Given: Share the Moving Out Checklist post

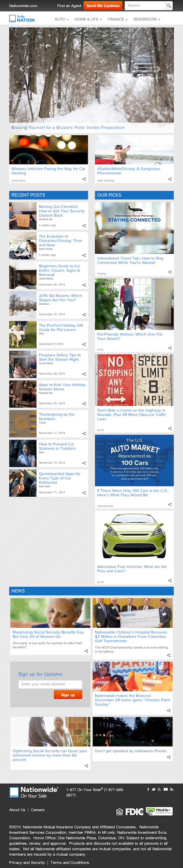Looking at the screenshot, I should click(x=84, y=226).
